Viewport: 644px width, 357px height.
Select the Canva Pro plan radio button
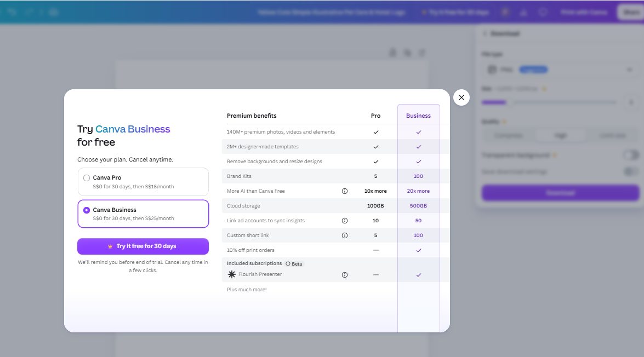click(86, 178)
